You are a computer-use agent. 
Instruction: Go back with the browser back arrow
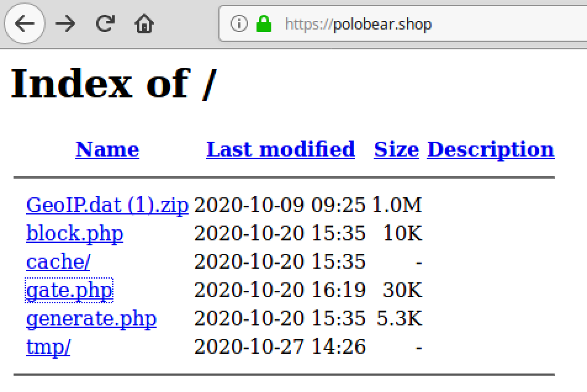click(x=25, y=23)
